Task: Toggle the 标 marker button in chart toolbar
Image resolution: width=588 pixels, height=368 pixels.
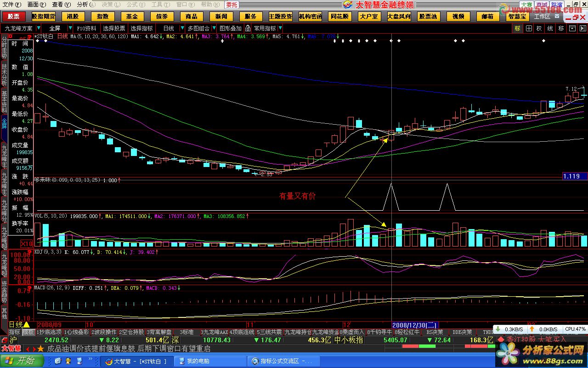Action: [x=518, y=28]
